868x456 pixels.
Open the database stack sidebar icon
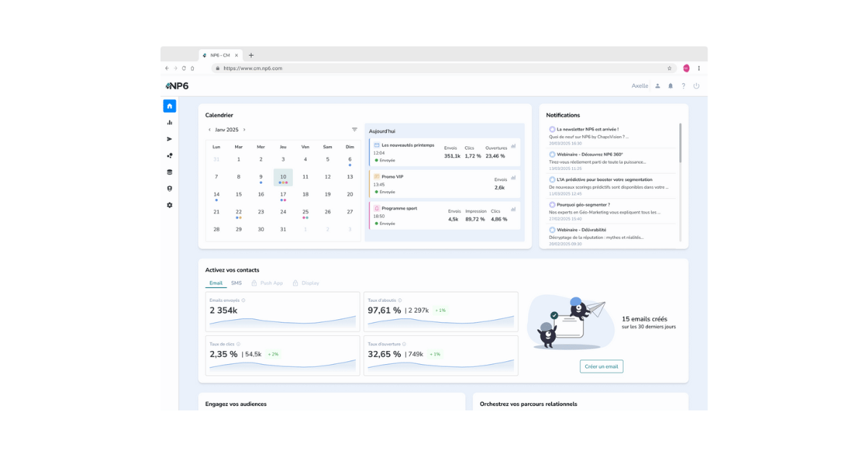coord(169,172)
